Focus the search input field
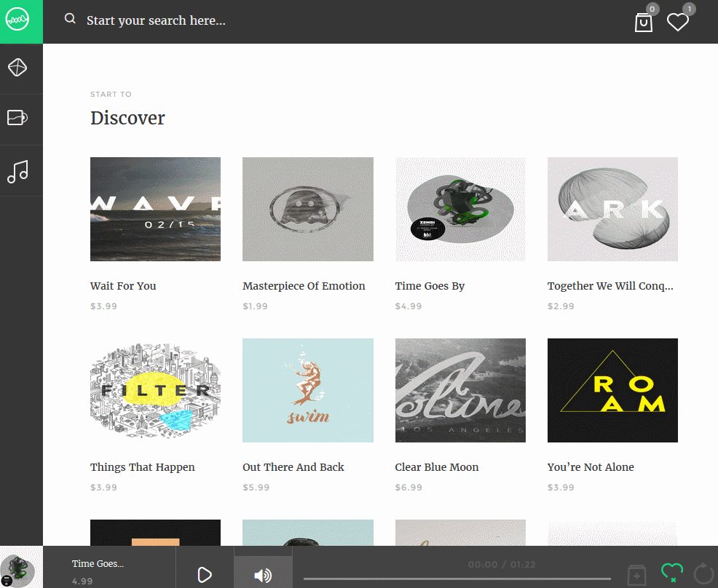 point(156,20)
